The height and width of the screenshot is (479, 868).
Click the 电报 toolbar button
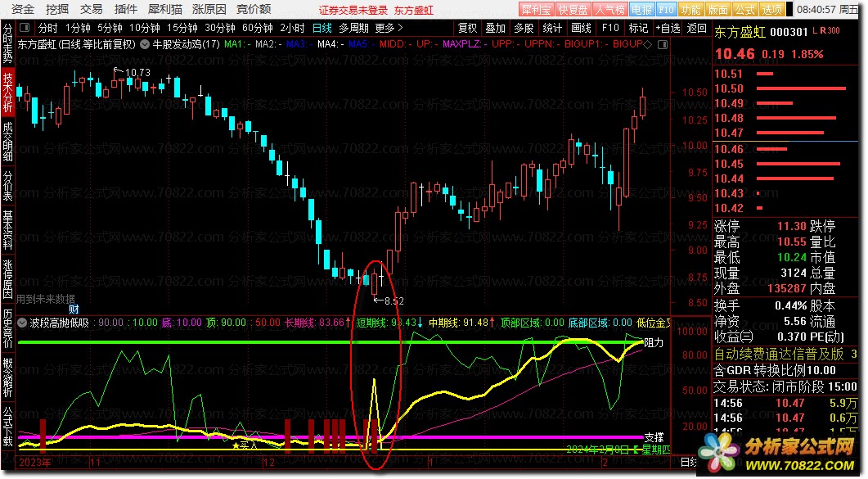pyautogui.click(x=641, y=9)
